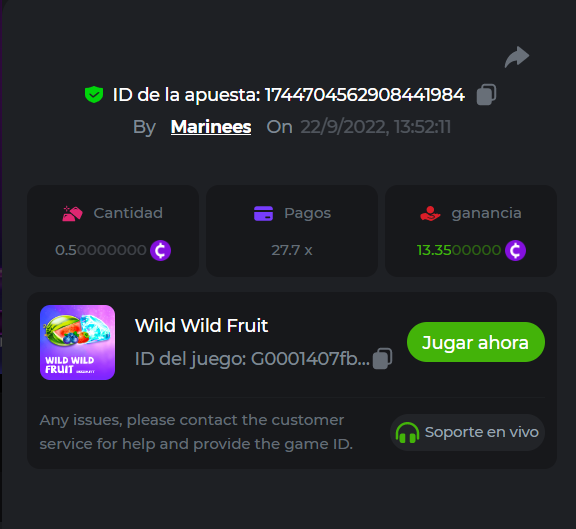Click the red ganancia hand icon

[430, 213]
